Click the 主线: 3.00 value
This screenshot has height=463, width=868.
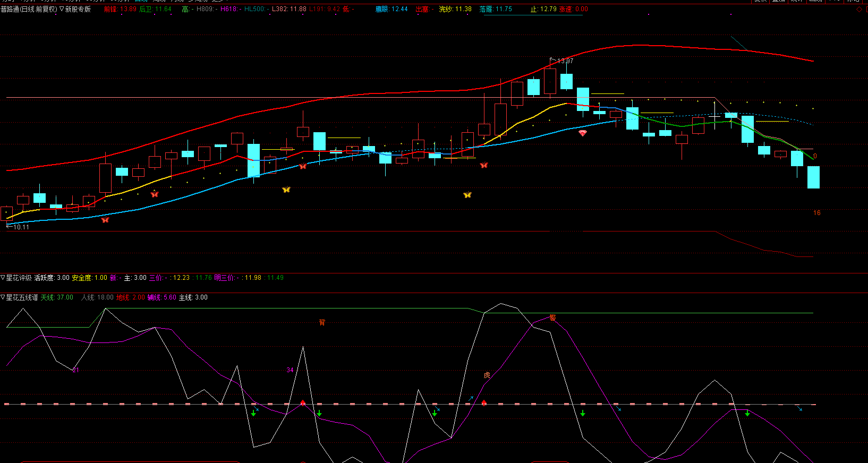pyautogui.click(x=193, y=297)
